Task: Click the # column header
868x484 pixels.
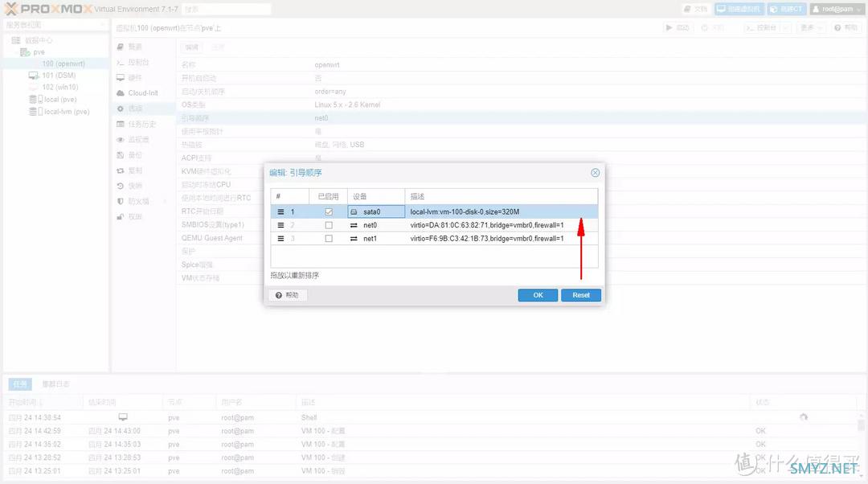Action: (x=289, y=197)
